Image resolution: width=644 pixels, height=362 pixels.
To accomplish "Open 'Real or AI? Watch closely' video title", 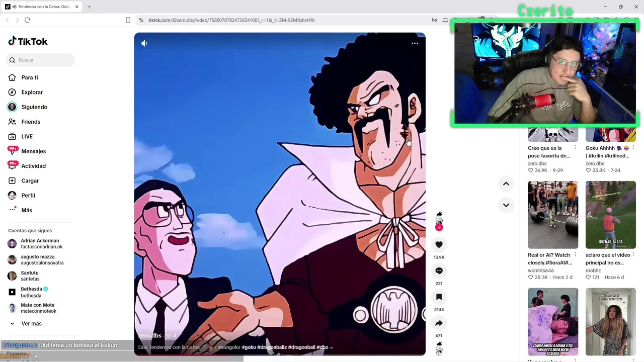I will click(x=549, y=259).
